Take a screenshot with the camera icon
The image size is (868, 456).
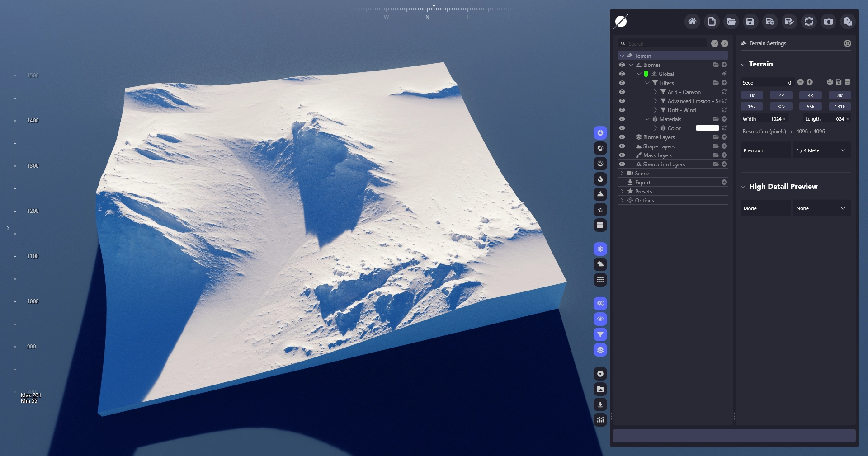(828, 21)
